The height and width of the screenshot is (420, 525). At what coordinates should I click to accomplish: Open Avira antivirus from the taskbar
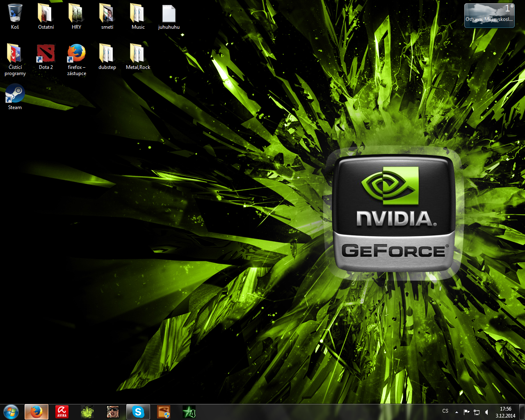click(62, 412)
